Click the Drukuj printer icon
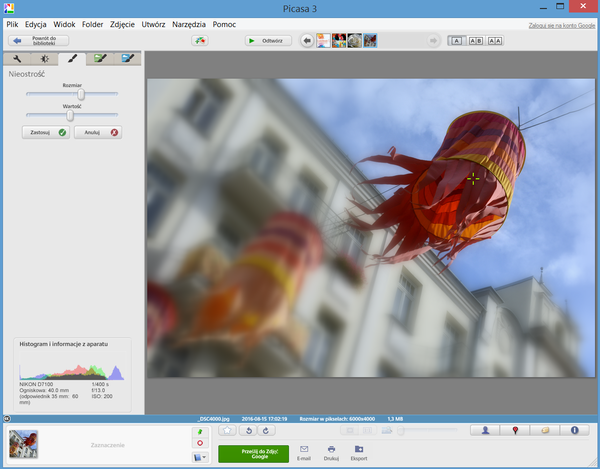The height and width of the screenshot is (469, 600). pos(331,451)
